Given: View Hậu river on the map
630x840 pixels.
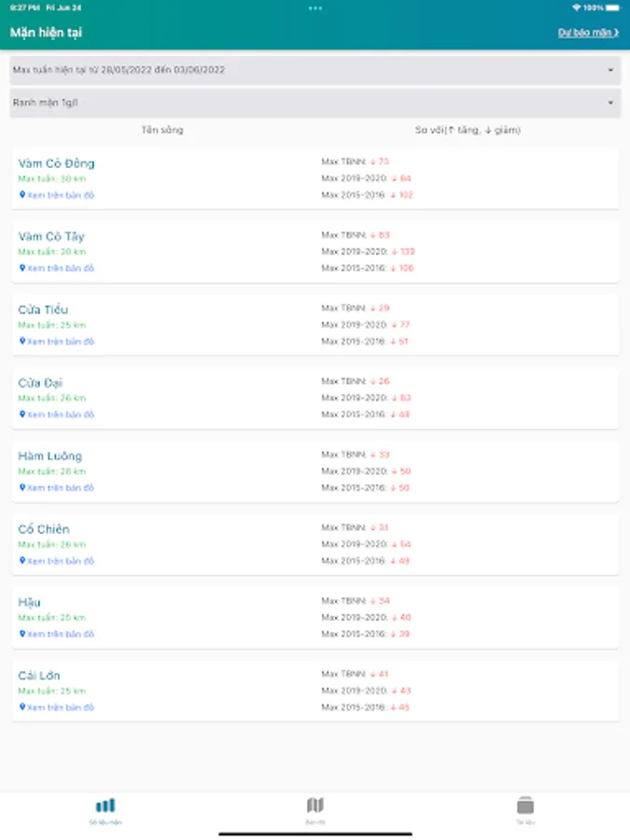Looking at the screenshot, I should click(x=61, y=635).
